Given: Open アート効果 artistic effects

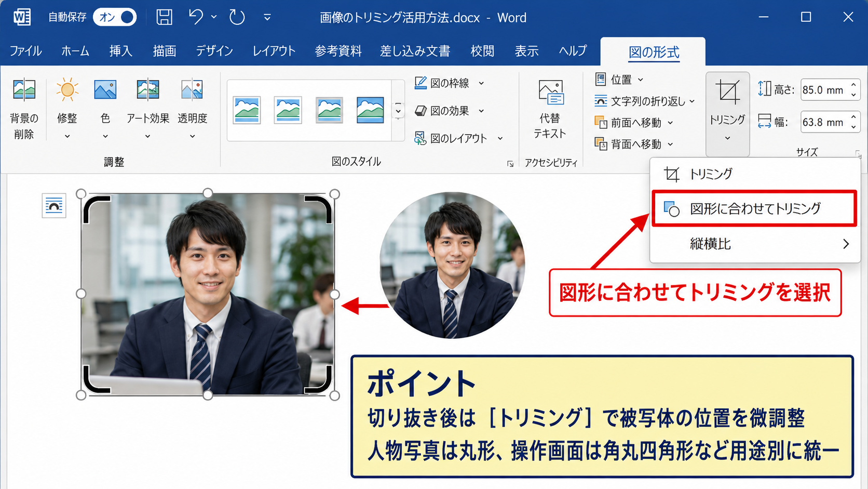Looking at the screenshot, I should pos(148,109).
